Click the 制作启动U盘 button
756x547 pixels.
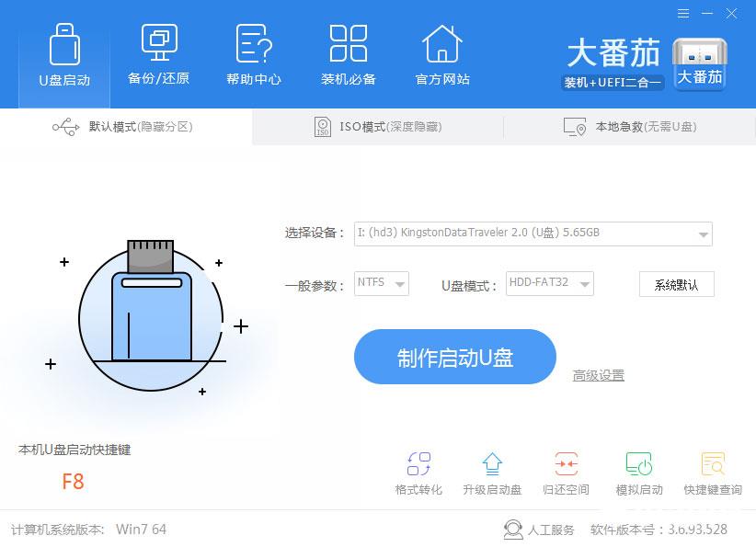click(x=455, y=357)
